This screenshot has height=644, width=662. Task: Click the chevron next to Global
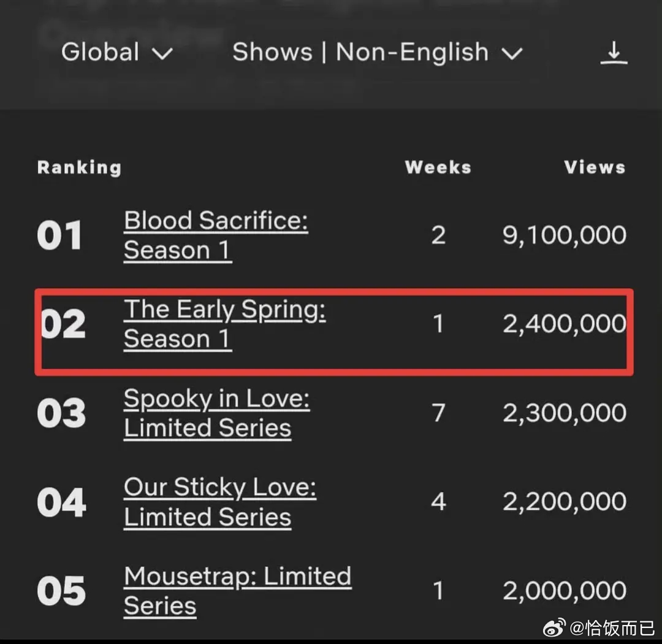tap(162, 54)
